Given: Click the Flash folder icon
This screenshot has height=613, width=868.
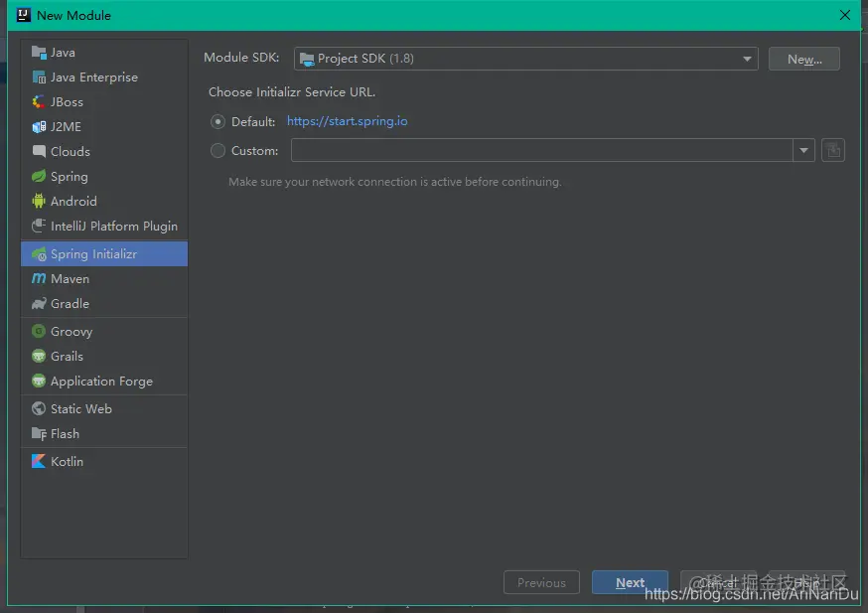Looking at the screenshot, I should (39, 433).
